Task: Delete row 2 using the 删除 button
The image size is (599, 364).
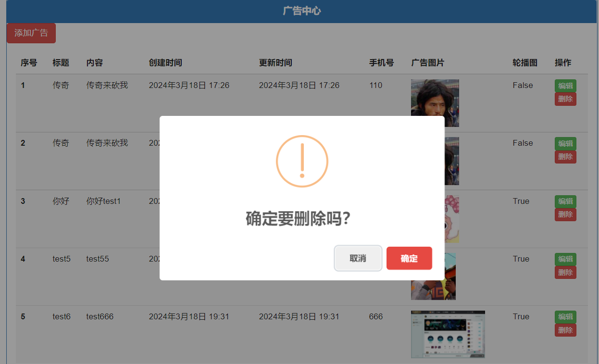Action: coord(565,157)
